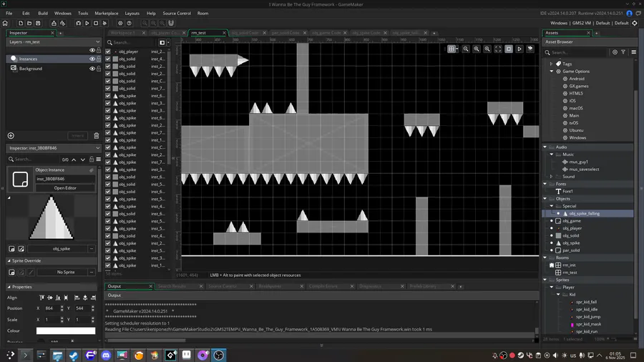Stop the running game
644x362 pixels.
click(x=96, y=24)
